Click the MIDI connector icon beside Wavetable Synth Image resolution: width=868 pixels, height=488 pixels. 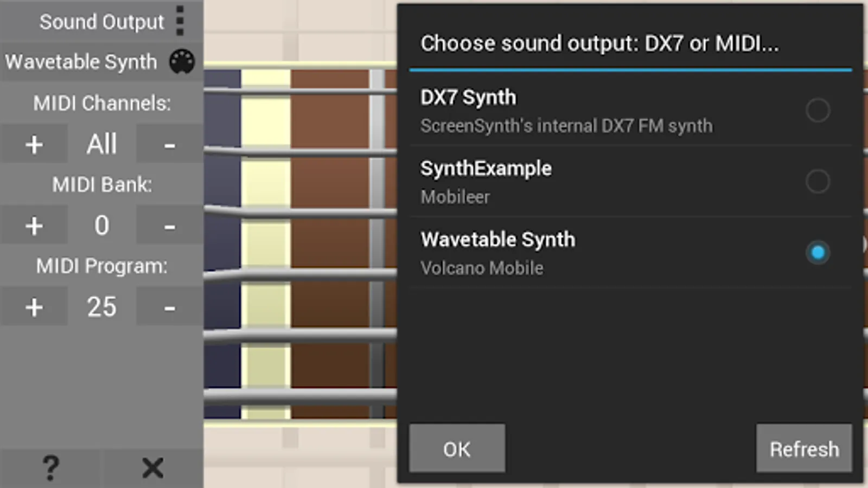pyautogui.click(x=182, y=62)
